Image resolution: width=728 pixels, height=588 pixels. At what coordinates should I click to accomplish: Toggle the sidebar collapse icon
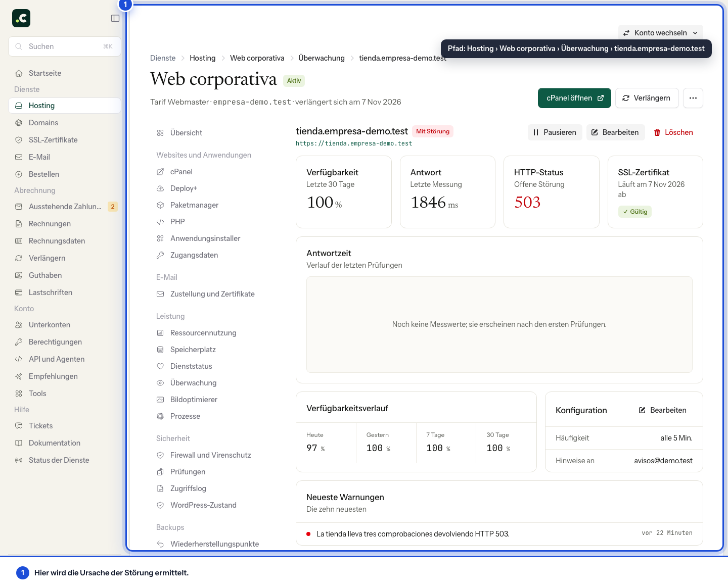tap(115, 18)
